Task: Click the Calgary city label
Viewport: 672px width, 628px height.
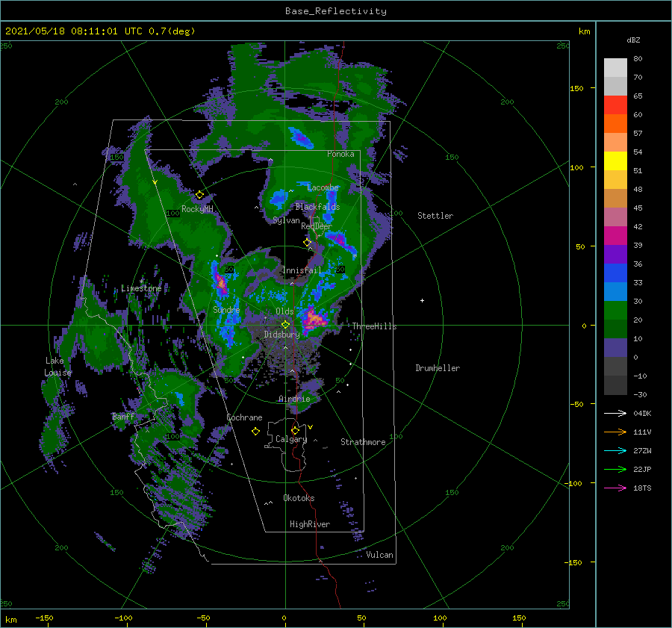Action: click(x=291, y=439)
